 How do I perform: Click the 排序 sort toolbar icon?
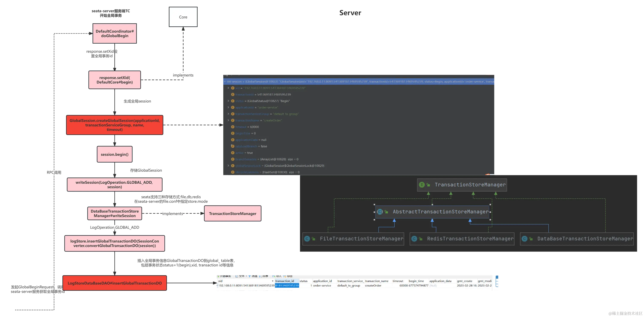pos(260,276)
